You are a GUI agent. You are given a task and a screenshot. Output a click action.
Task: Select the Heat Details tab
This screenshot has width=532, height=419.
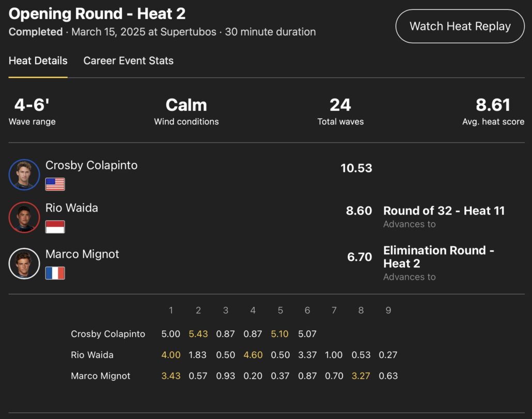[x=38, y=61]
